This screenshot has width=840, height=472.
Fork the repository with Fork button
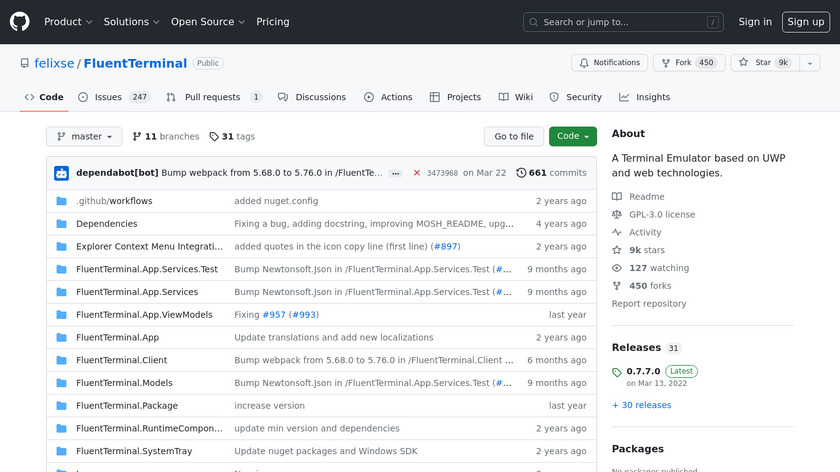[689, 63]
